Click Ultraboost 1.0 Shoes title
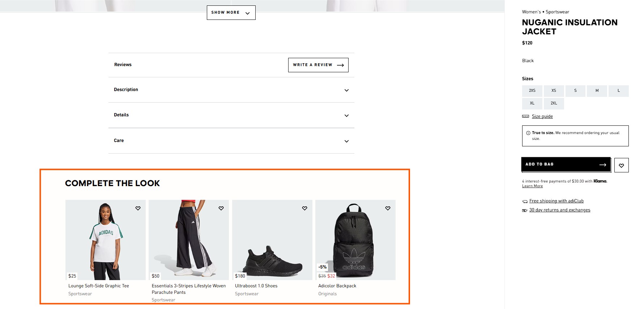644x309 pixels. tap(256, 286)
